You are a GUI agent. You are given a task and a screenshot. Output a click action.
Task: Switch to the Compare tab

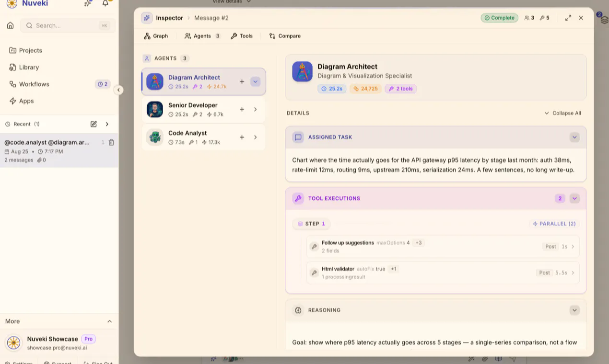coord(285,36)
